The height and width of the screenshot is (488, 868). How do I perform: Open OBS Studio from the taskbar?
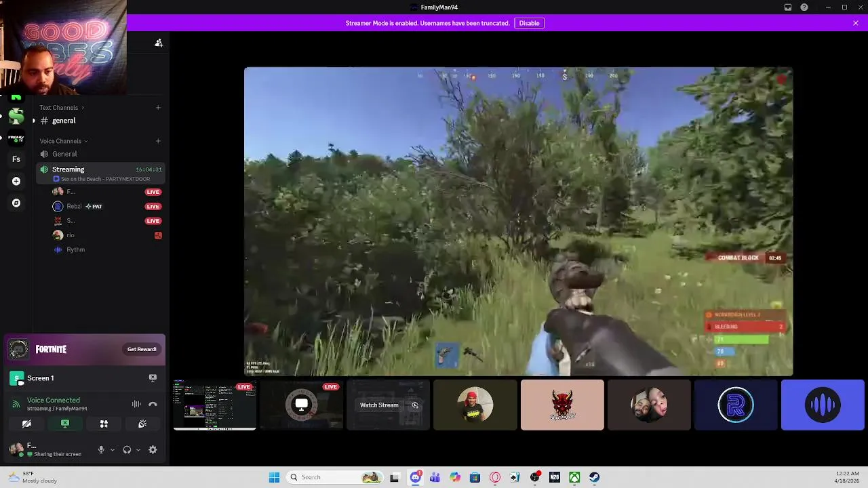535,477
